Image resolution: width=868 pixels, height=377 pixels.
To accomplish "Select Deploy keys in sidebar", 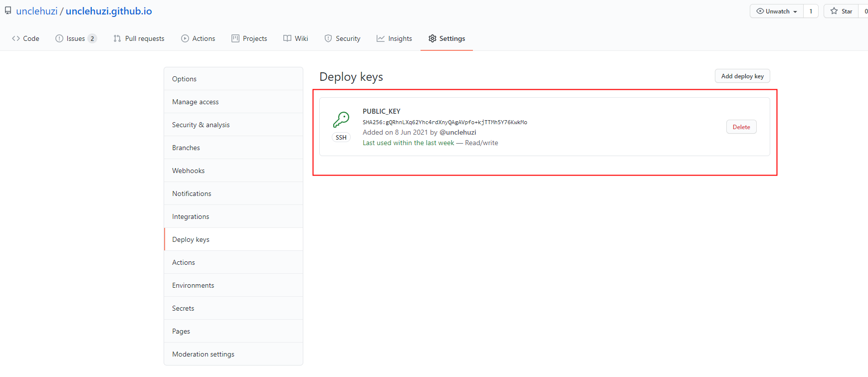I will click(233, 239).
